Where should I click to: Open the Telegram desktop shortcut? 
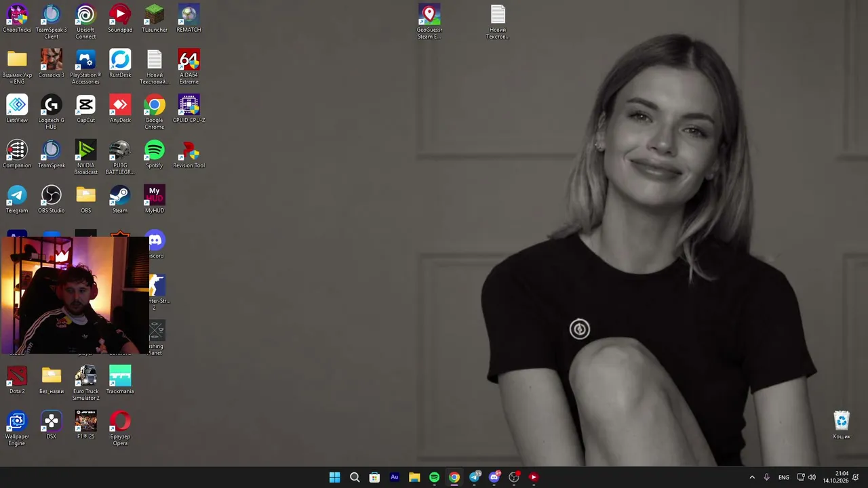click(x=17, y=200)
